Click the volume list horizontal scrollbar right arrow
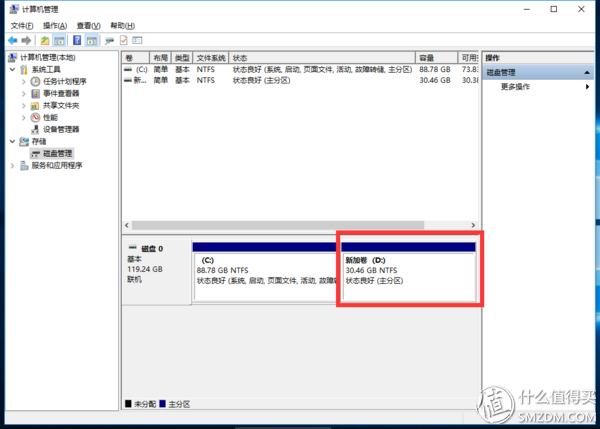This screenshot has height=429, width=600. point(473,225)
